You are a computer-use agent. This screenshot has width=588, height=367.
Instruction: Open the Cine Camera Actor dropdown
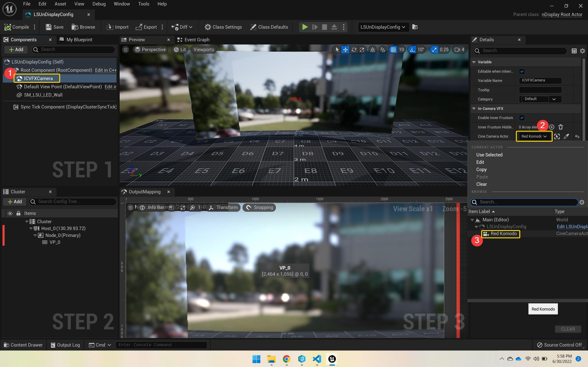534,136
